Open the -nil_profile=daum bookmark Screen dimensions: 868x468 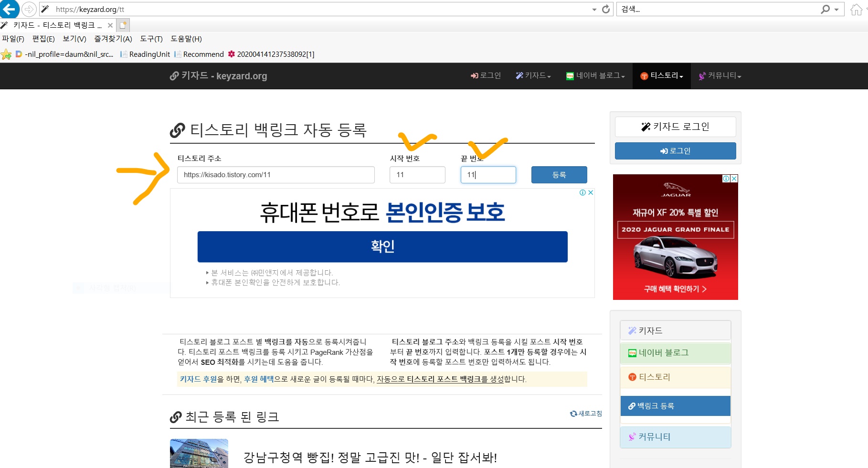point(64,54)
